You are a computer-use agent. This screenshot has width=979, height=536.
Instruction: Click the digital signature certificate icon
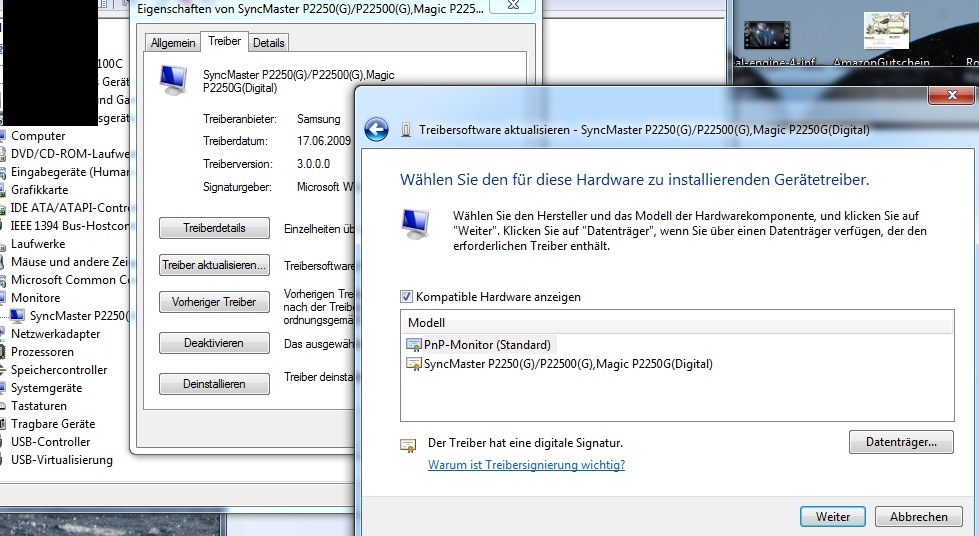pos(408,445)
